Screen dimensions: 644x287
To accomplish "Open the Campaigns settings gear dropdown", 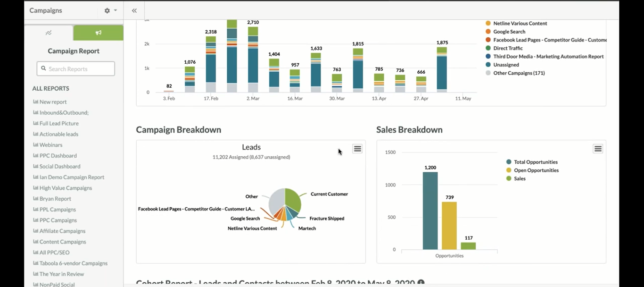I will click(x=110, y=10).
